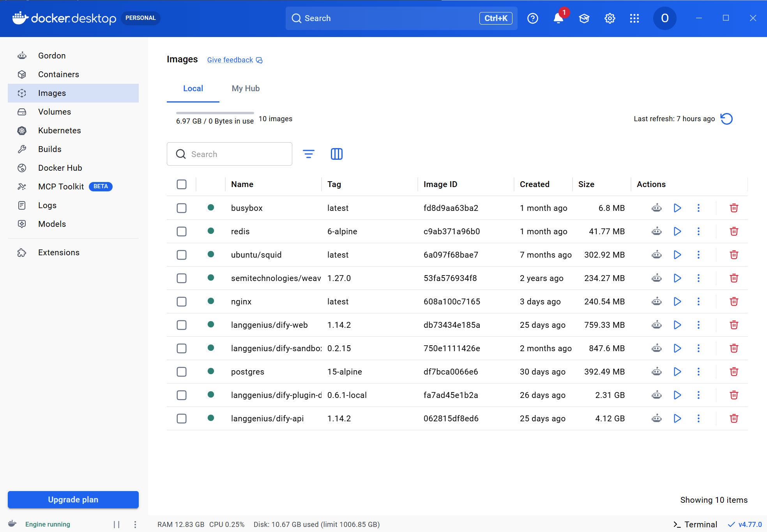Viewport: 767px width, 532px height.
Task: Run the nginx image
Action: coord(677,301)
